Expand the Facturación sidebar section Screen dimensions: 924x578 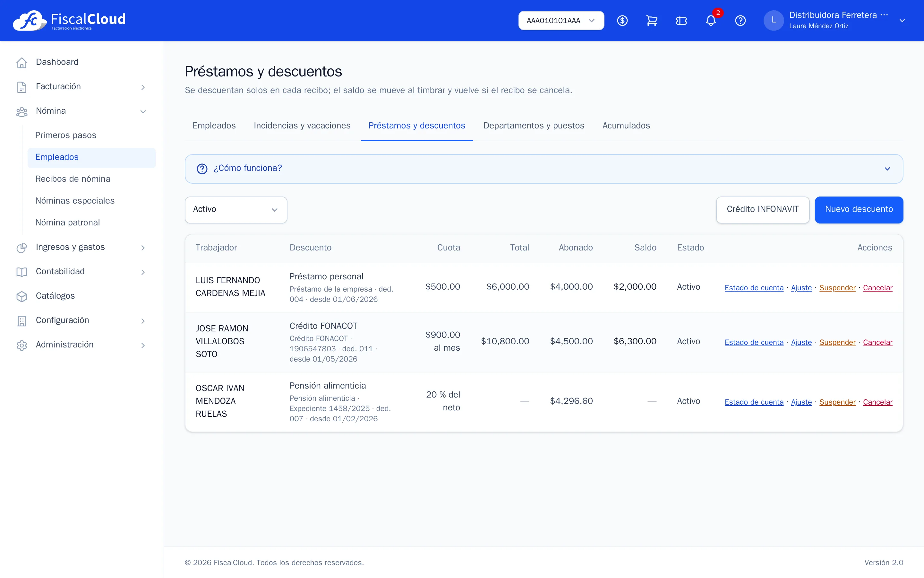coord(143,87)
